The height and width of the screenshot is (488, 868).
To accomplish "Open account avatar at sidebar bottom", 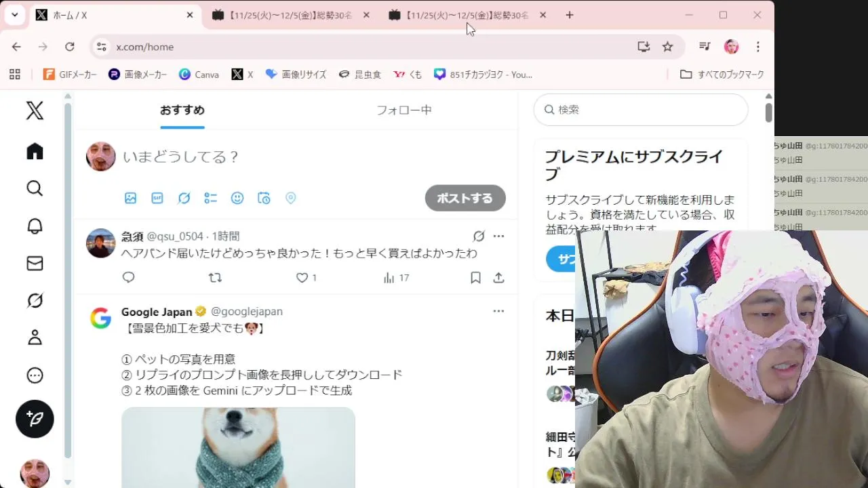I will point(35,473).
